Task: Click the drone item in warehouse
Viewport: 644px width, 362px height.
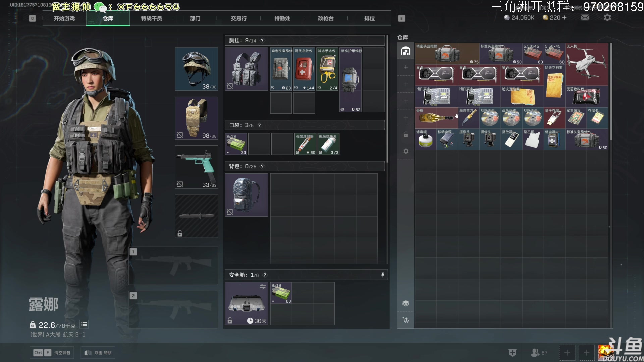Action: (587, 64)
